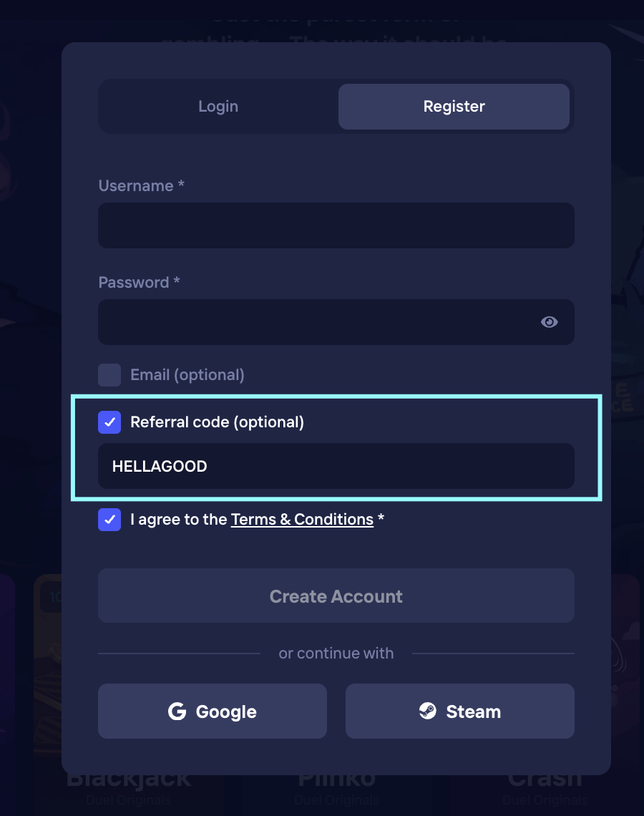
Task: Focus the Username input field
Action: pyautogui.click(x=336, y=225)
